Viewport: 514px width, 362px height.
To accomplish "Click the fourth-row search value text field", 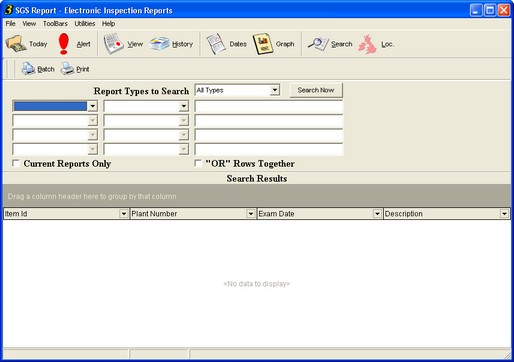I will tap(269, 149).
